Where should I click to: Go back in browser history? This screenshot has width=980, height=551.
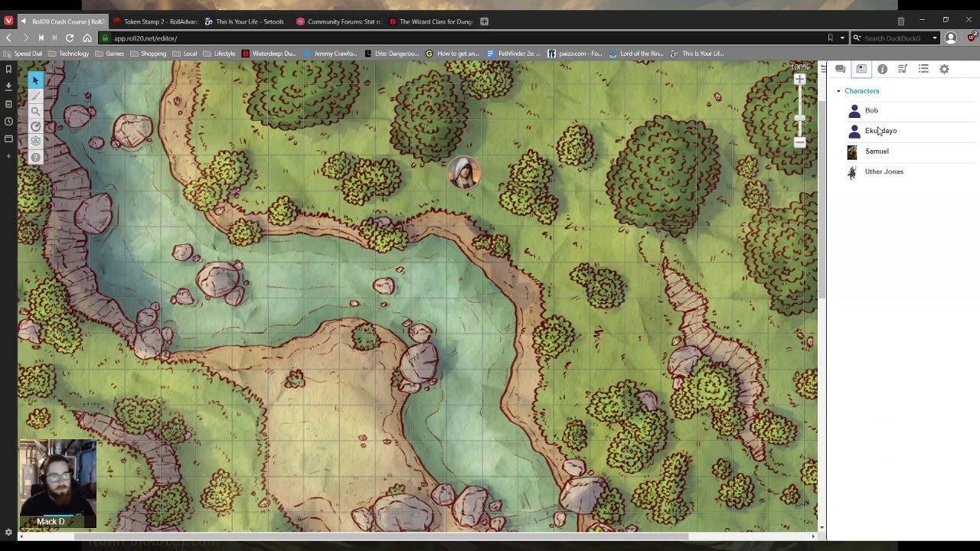click(x=8, y=37)
